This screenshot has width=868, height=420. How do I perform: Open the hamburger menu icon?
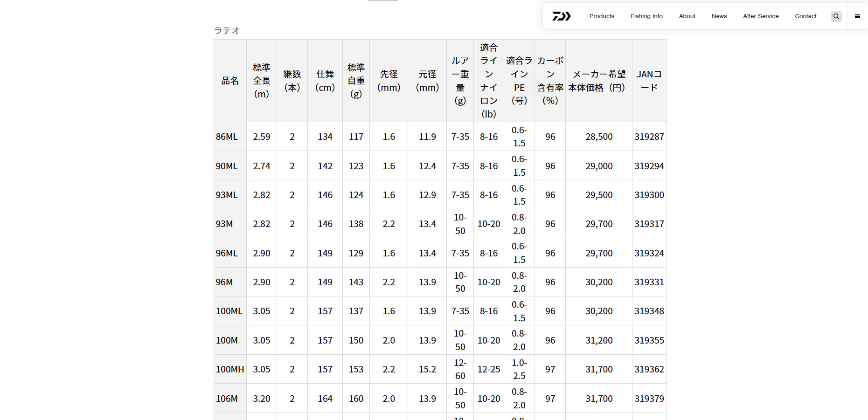(x=857, y=16)
